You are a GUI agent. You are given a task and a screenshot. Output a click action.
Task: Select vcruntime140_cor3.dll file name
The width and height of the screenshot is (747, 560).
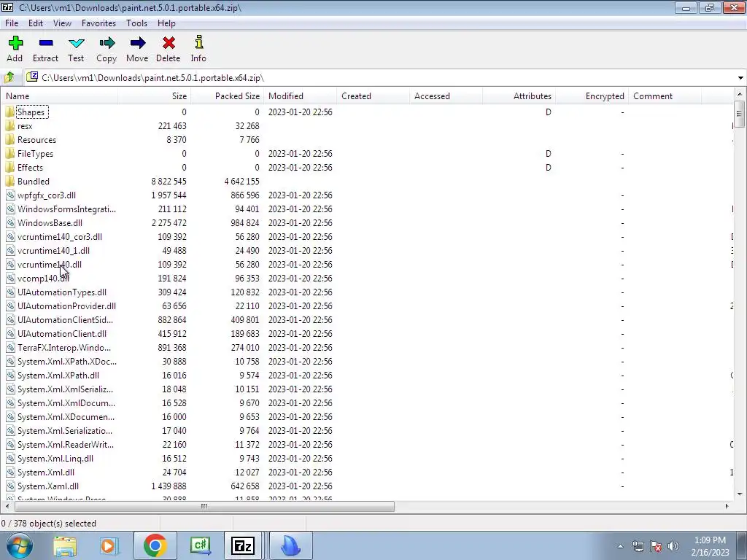[60, 237]
